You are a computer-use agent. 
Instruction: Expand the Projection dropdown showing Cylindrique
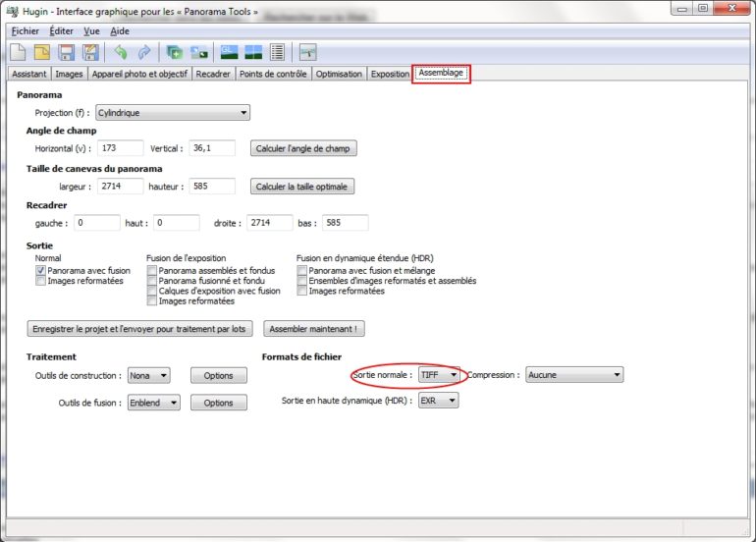[172, 113]
